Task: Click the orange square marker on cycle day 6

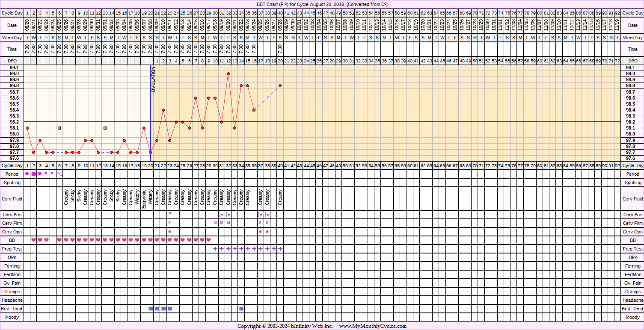Action: click(59, 128)
